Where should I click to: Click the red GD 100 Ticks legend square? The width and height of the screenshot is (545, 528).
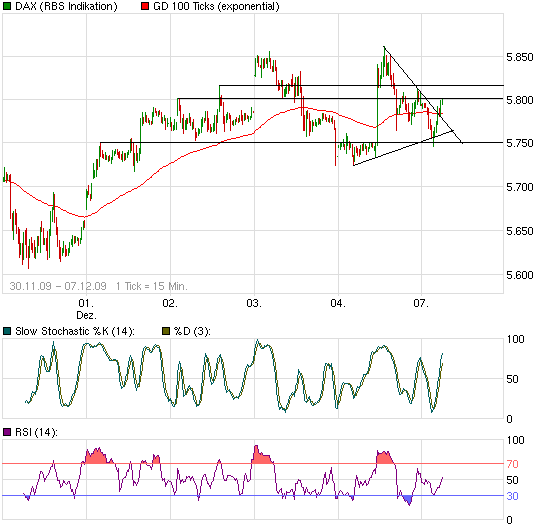[145, 6]
